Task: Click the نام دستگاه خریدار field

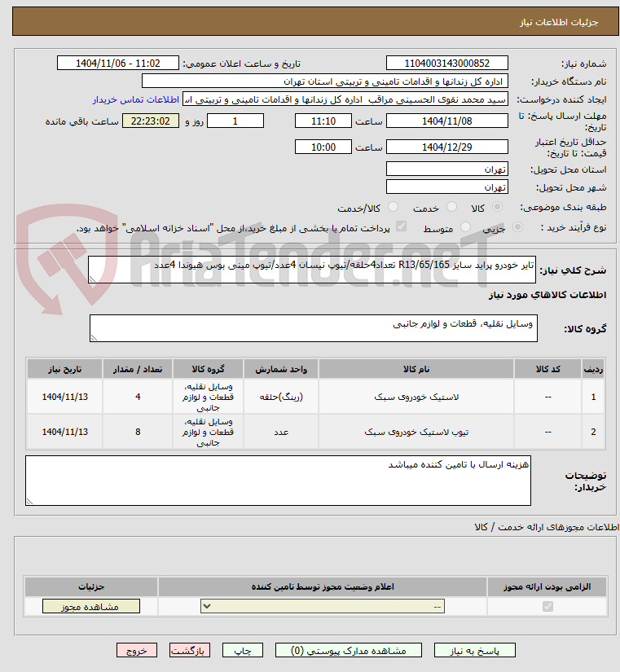Action: 325,81
